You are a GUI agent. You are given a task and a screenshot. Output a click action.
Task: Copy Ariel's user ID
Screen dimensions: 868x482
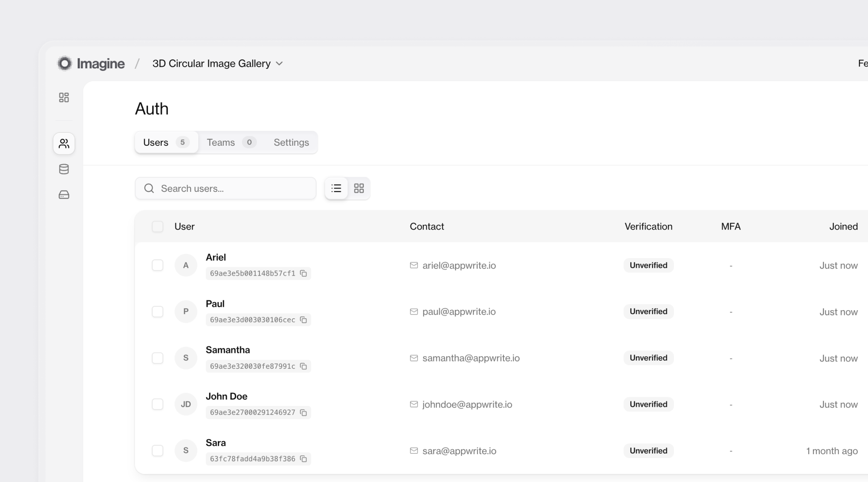pos(303,273)
